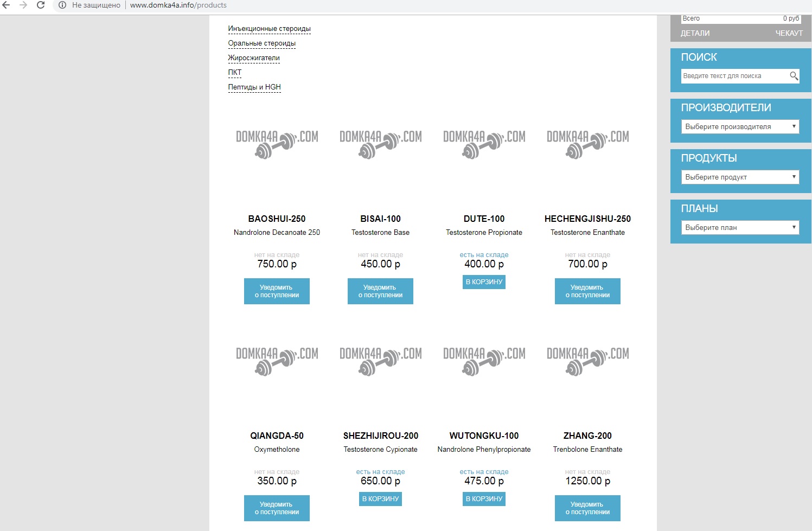This screenshot has width=812, height=531.
Task: Click the browser back arrow
Action: pos(7,5)
